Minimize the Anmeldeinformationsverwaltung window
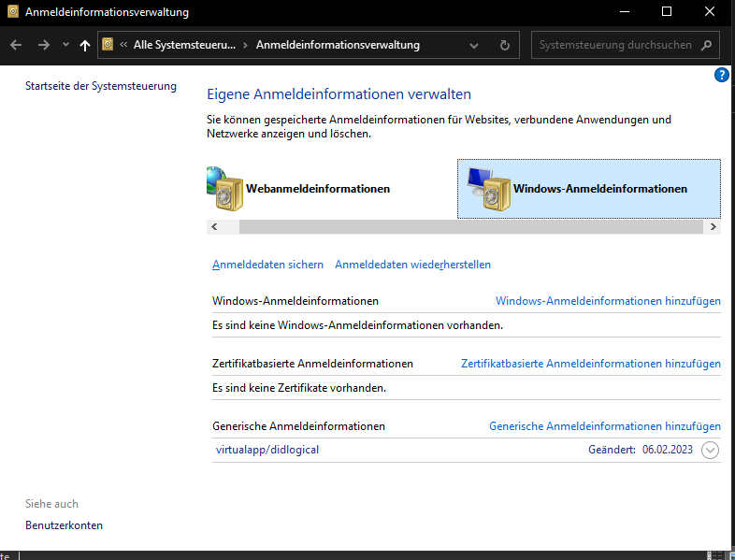Image resolution: width=735 pixels, height=560 pixels. click(x=625, y=12)
